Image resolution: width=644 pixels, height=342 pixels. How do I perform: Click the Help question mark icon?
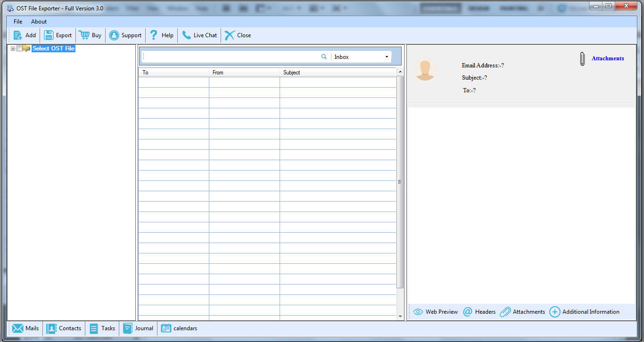pyautogui.click(x=154, y=35)
